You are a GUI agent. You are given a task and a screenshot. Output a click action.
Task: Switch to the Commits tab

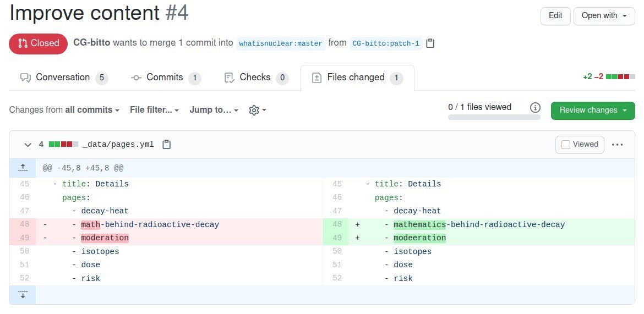tap(166, 78)
